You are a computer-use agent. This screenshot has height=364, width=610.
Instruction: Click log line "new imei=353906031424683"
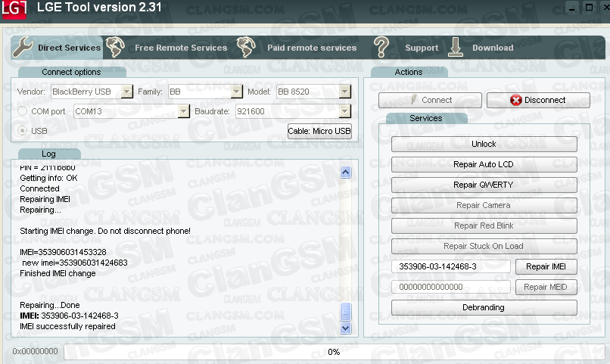click(75, 263)
